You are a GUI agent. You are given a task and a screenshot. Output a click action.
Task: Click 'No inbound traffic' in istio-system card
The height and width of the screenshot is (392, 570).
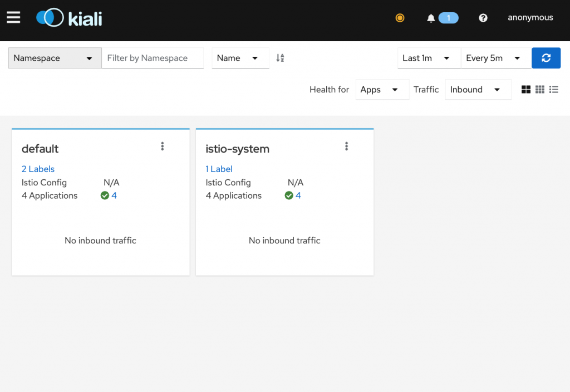tap(284, 241)
